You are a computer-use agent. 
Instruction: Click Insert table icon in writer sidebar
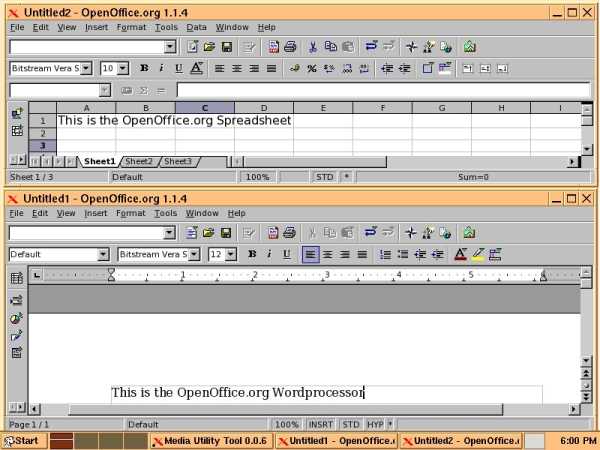tap(16, 278)
